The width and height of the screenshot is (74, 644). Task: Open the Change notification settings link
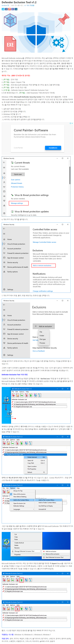click(43, 291)
